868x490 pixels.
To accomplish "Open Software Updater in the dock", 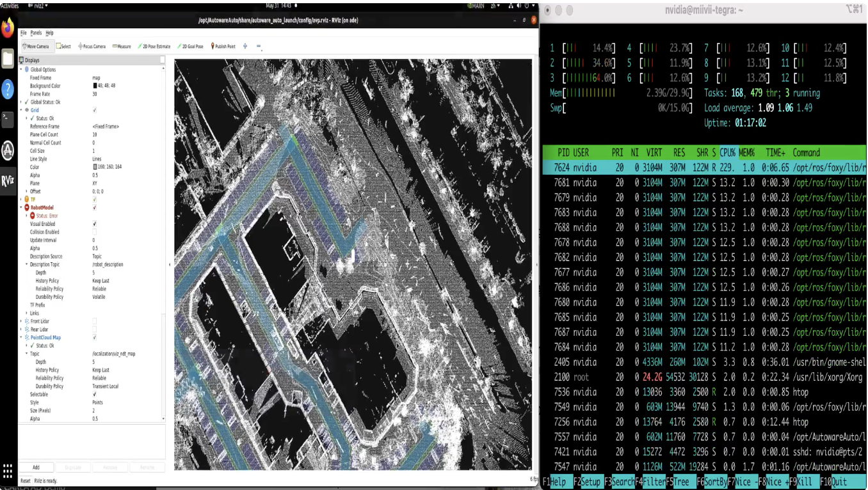I will (x=8, y=149).
